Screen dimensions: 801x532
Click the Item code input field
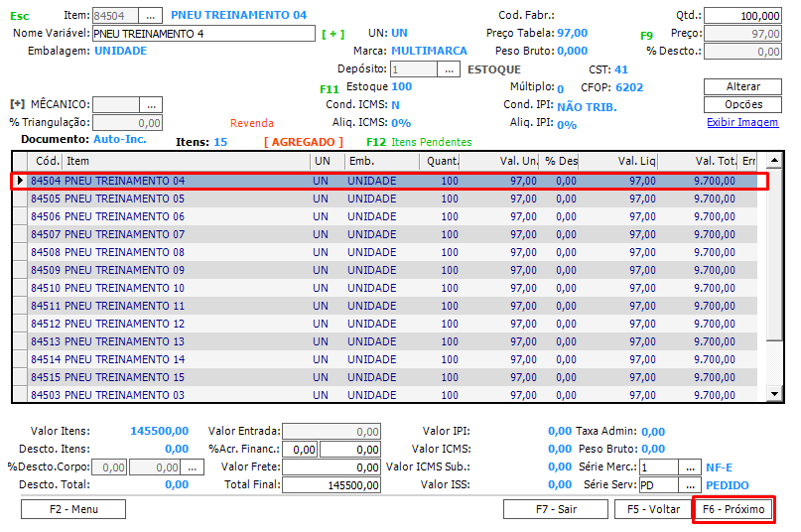point(115,16)
